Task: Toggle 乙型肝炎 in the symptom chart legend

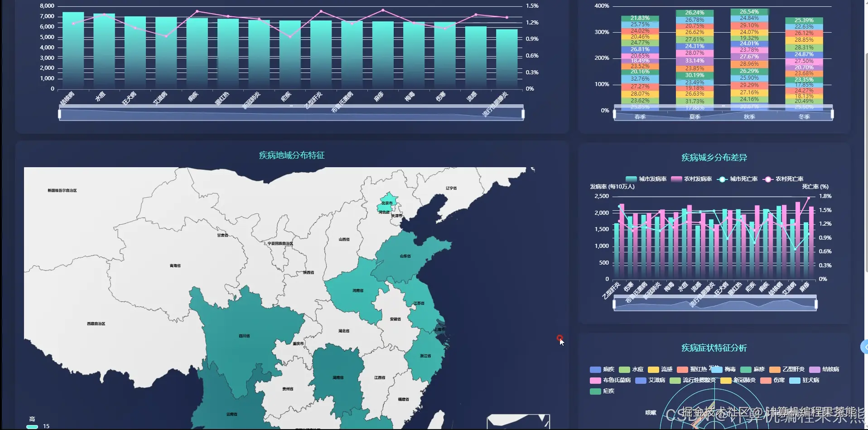Action: [787, 369]
